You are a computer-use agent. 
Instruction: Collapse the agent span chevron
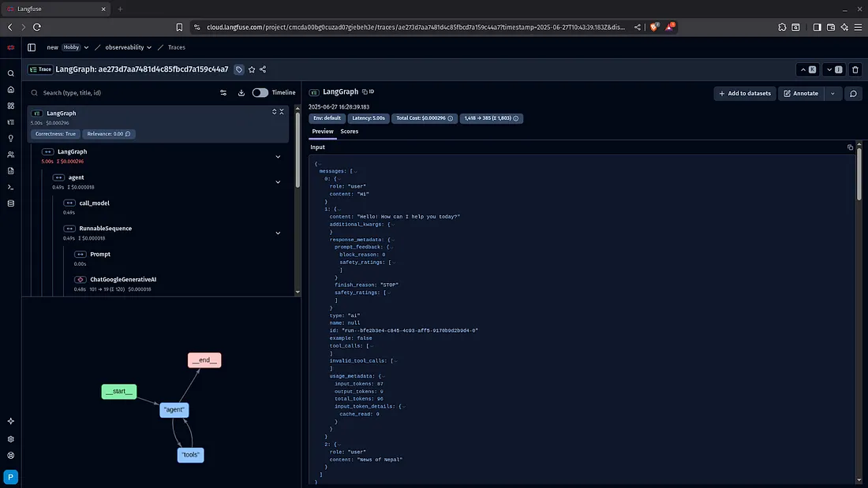pyautogui.click(x=278, y=182)
